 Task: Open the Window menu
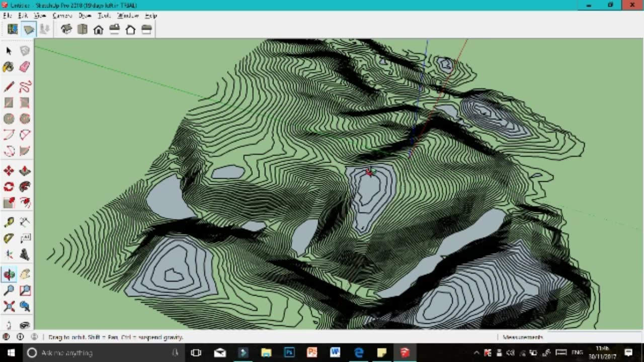(x=128, y=16)
